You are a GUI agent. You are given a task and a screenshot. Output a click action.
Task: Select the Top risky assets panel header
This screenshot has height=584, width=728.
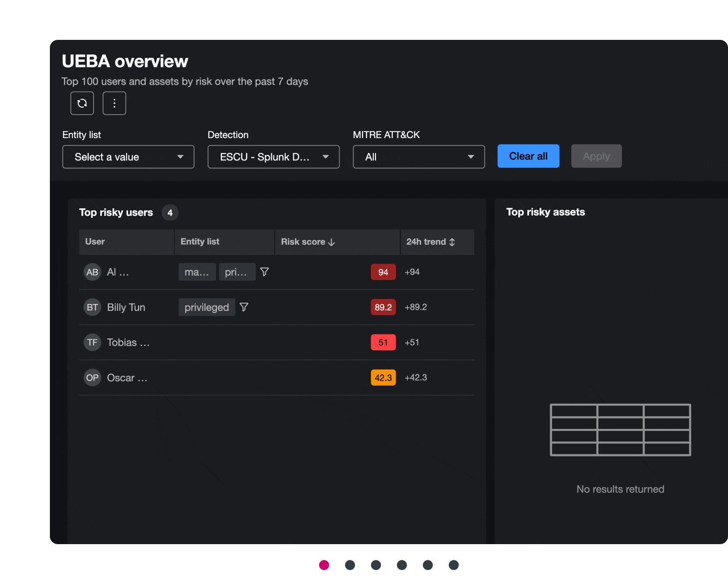(545, 212)
